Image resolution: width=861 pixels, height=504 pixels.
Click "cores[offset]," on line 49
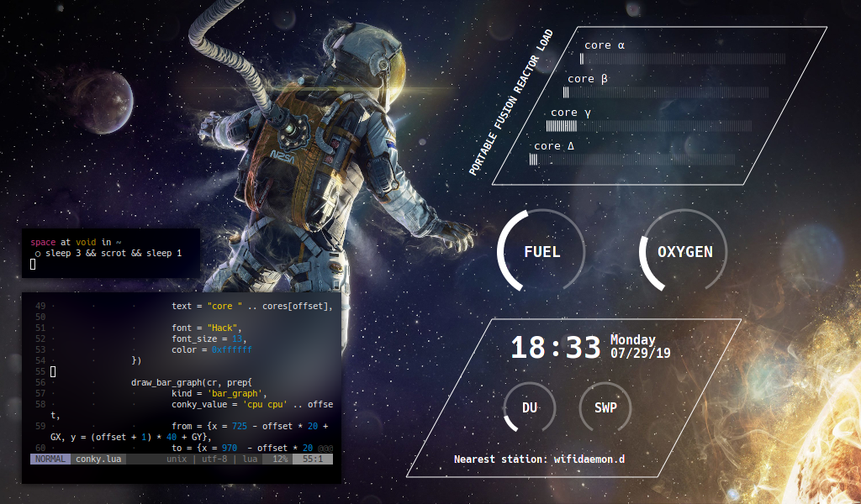[x=298, y=306]
